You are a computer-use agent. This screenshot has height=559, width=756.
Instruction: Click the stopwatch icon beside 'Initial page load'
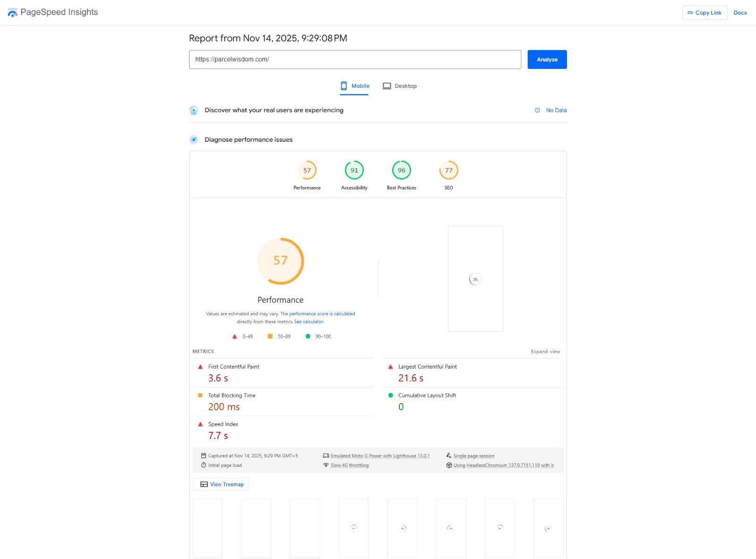pyautogui.click(x=204, y=465)
